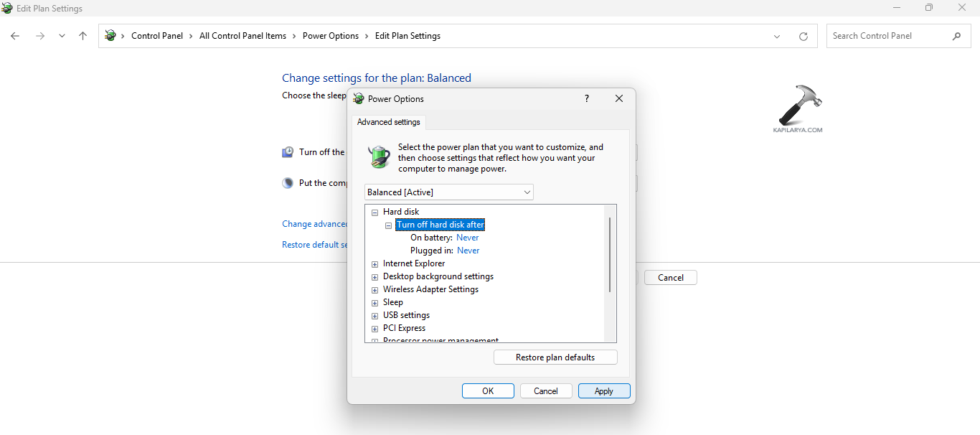Image resolution: width=980 pixels, height=435 pixels.
Task: Click the clock icon beside Turn off the display
Action: [x=287, y=151]
